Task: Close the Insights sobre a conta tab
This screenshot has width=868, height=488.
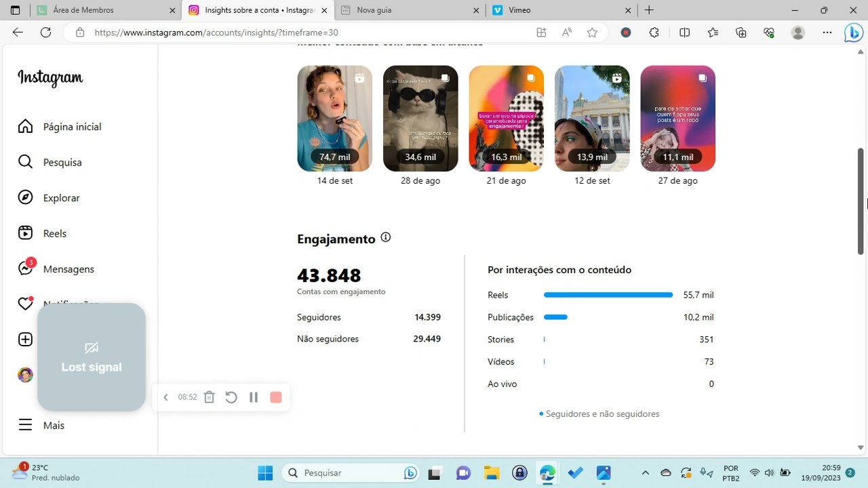Action: point(323,10)
